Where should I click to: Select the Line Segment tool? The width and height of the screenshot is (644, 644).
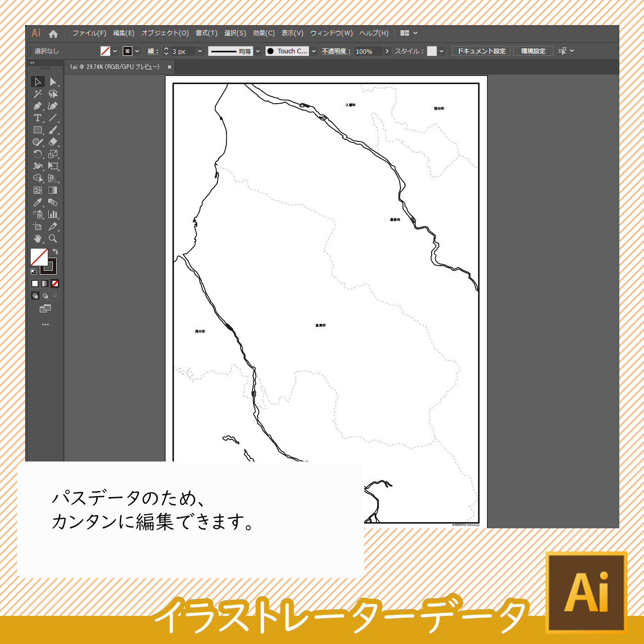pos(53,118)
